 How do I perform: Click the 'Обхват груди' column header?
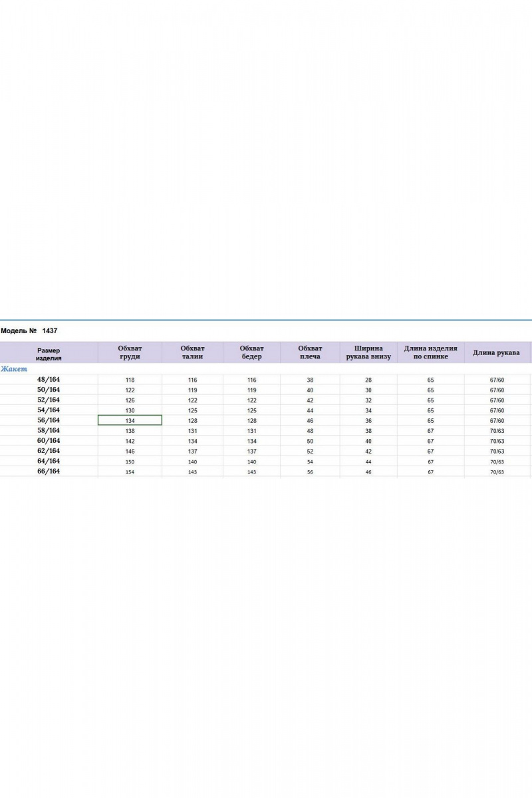(x=130, y=352)
